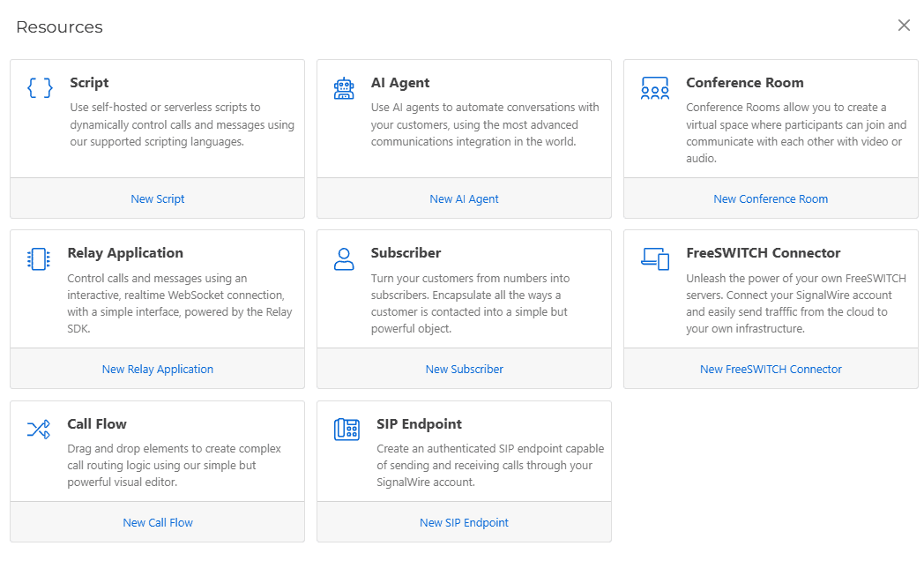
Task: Click the SIP Endpoint phone icon
Action: point(346,430)
